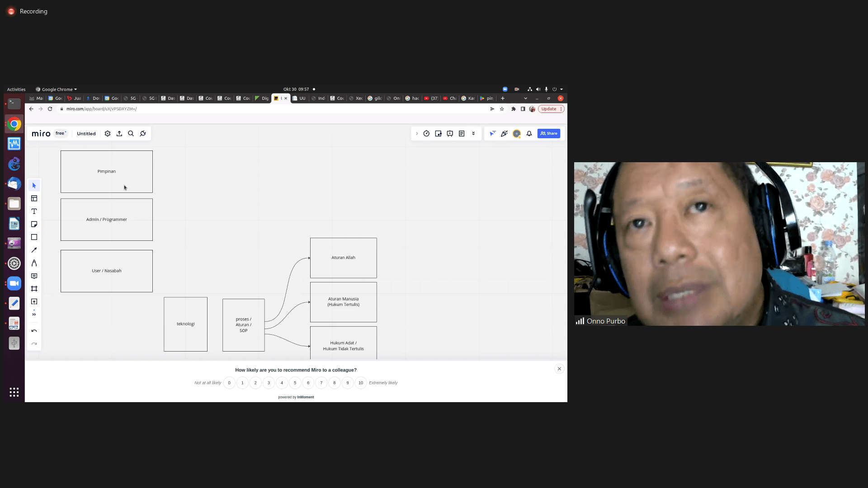Select the Text tool in Miro toolbar

34,211
